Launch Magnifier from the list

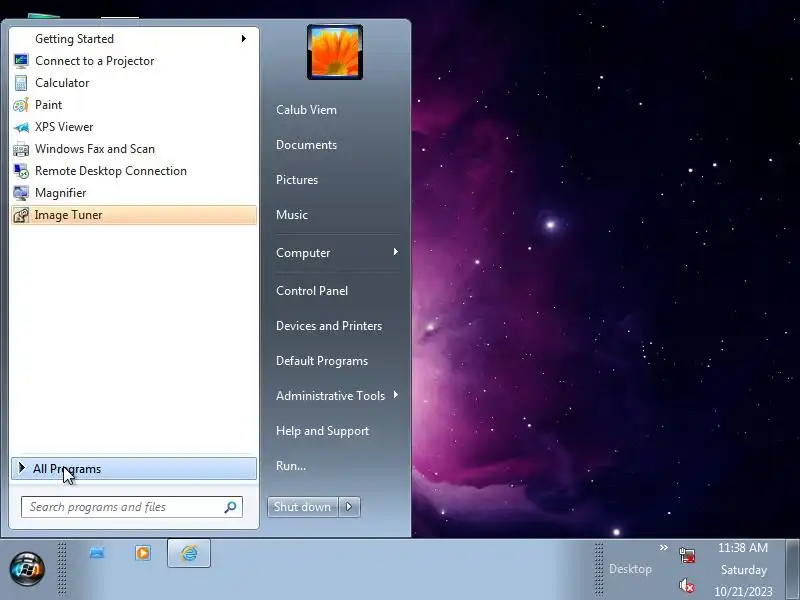[60, 193]
